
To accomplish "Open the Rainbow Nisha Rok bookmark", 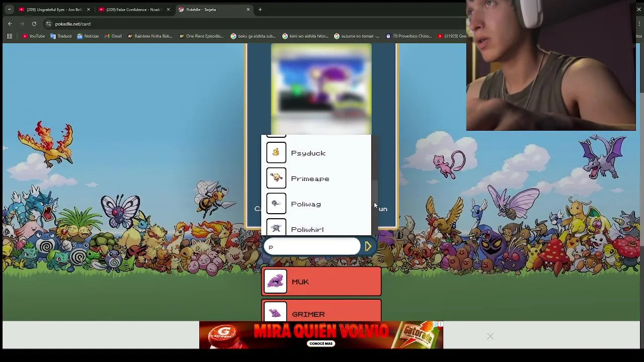I will click(150, 36).
